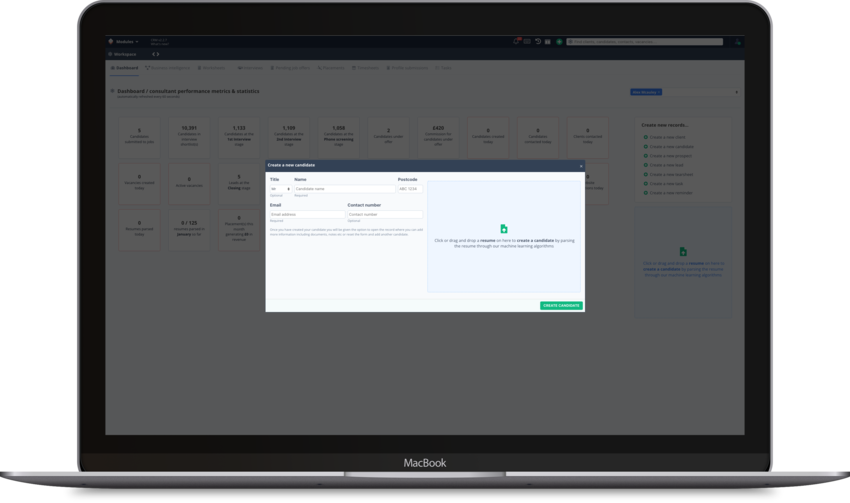Open the Candidates under offer card
850x503 pixels.
click(x=388, y=138)
